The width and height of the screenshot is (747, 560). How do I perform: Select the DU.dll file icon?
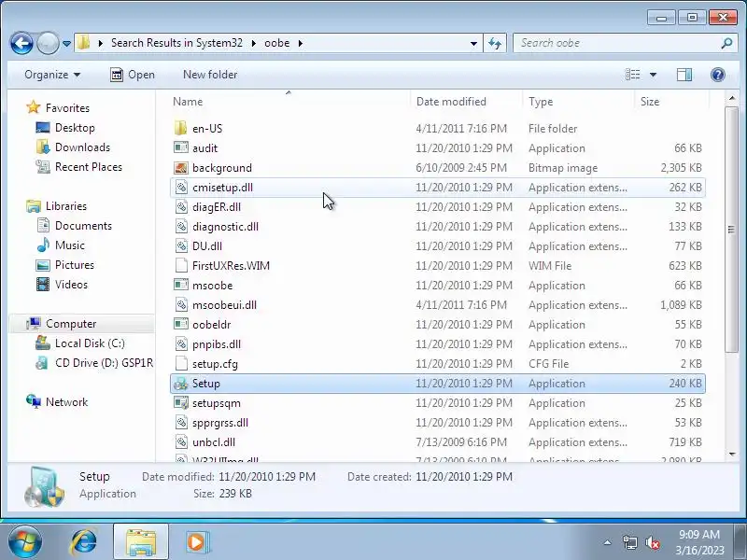[180, 246]
